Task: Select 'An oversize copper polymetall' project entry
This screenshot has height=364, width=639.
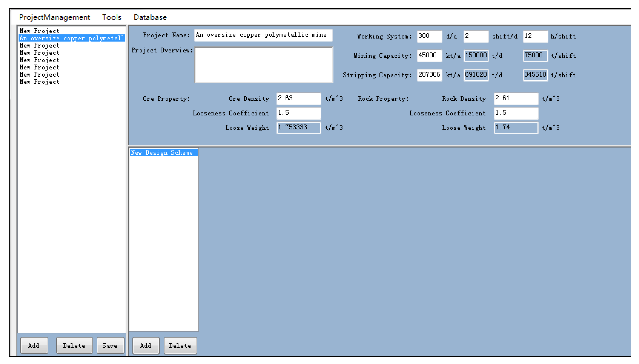Action: tap(72, 38)
